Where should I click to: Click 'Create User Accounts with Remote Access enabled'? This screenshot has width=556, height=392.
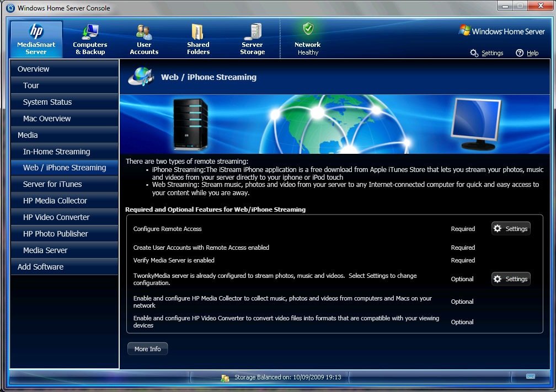tap(201, 248)
